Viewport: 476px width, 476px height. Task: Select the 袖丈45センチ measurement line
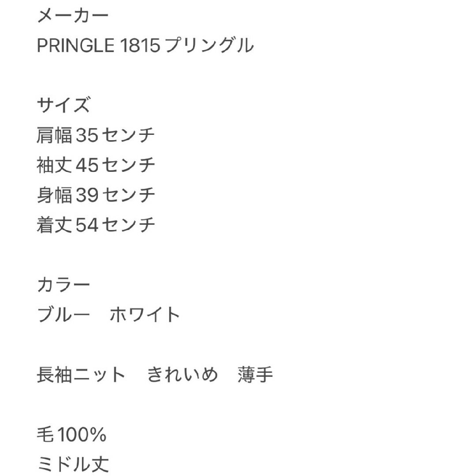tap(96, 165)
